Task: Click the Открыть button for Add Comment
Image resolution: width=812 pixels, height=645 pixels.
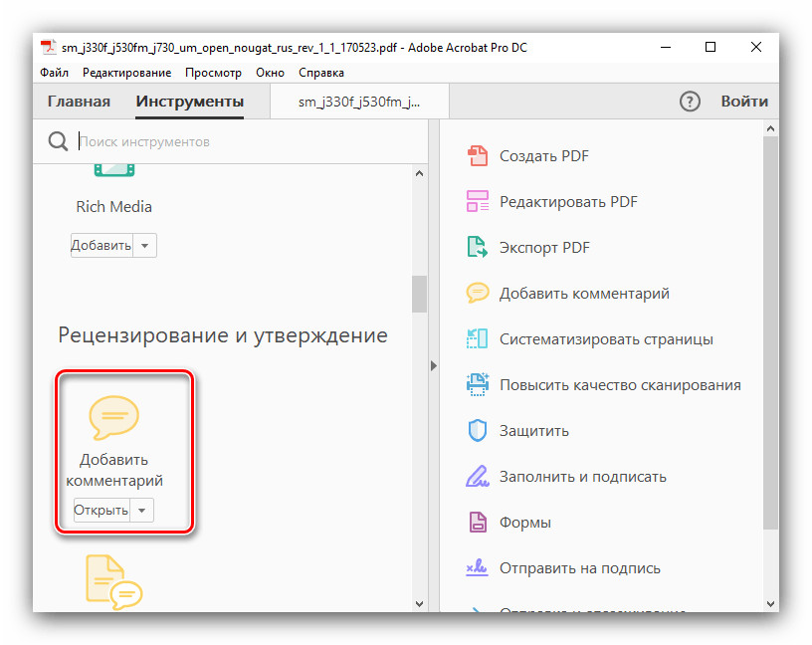Action: point(101,511)
